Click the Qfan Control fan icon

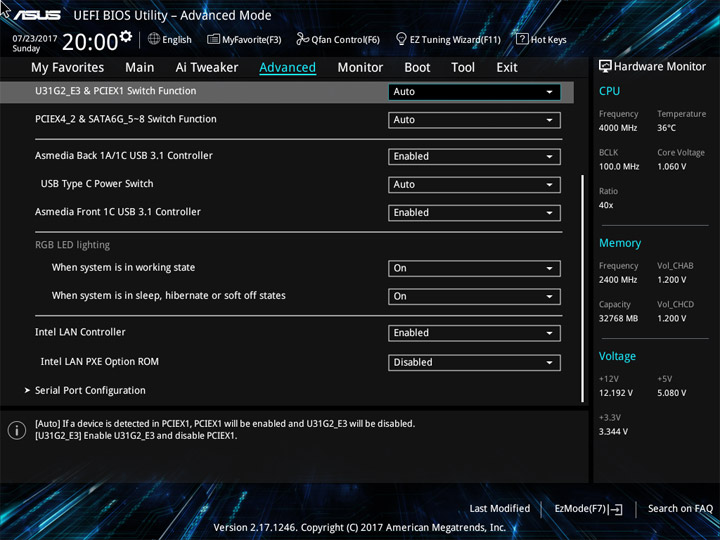(x=303, y=39)
